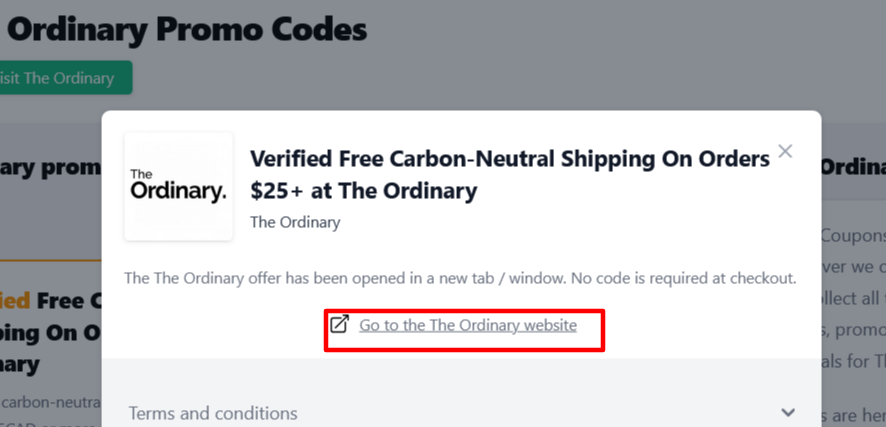The height and width of the screenshot is (427, 886).
Task: Close the offer popup with the X
Action: 785,151
